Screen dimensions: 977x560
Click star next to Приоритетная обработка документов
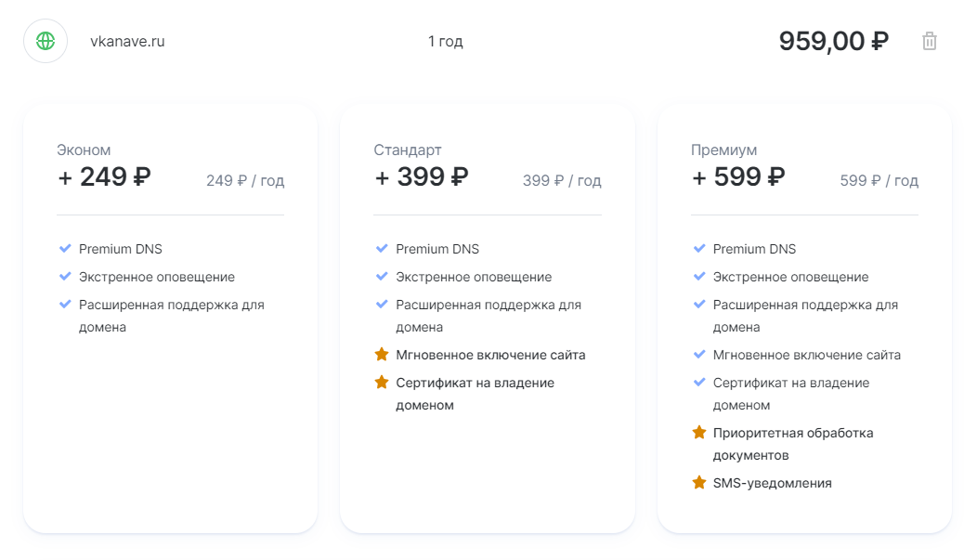tap(699, 432)
